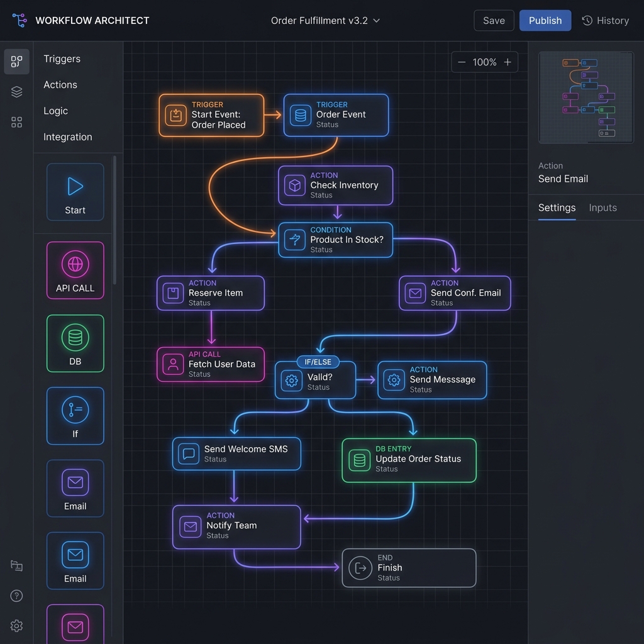Publish the workflow
This screenshot has height=644, width=644.
click(545, 21)
